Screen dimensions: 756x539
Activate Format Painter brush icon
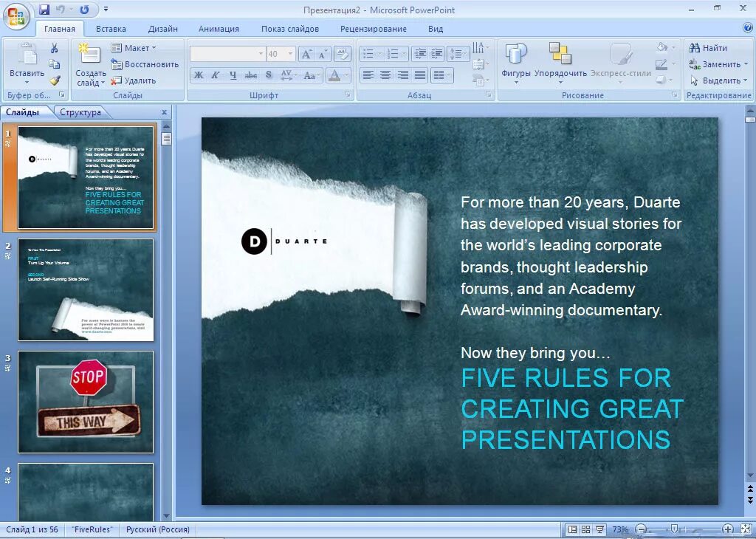(x=55, y=80)
